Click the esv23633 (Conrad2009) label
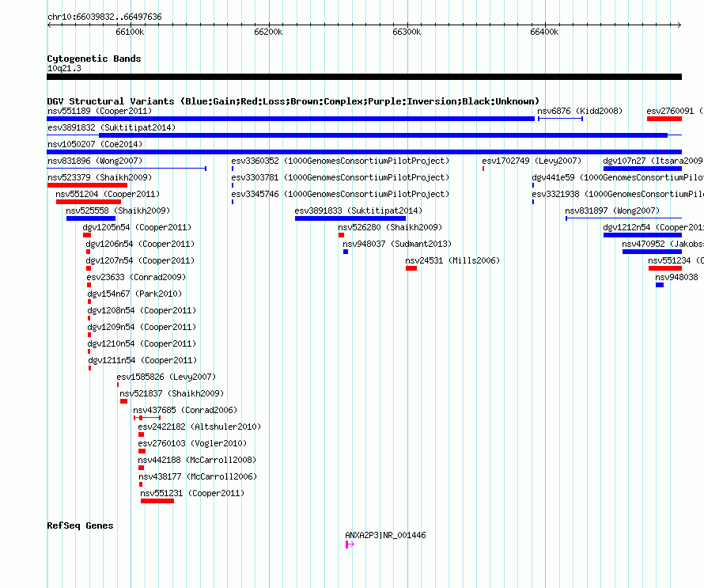Screen dimensions: 704x588 click(136, 277)
